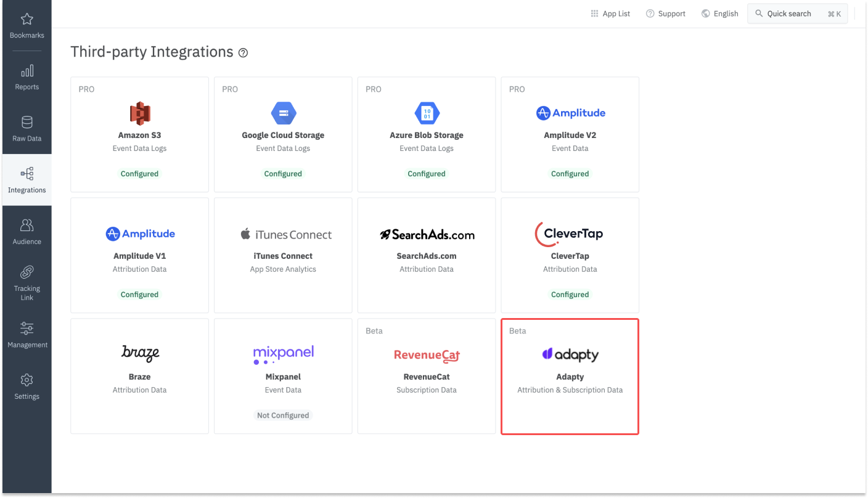Go to Reports in the sidebar menu

[x=27, y=77]
